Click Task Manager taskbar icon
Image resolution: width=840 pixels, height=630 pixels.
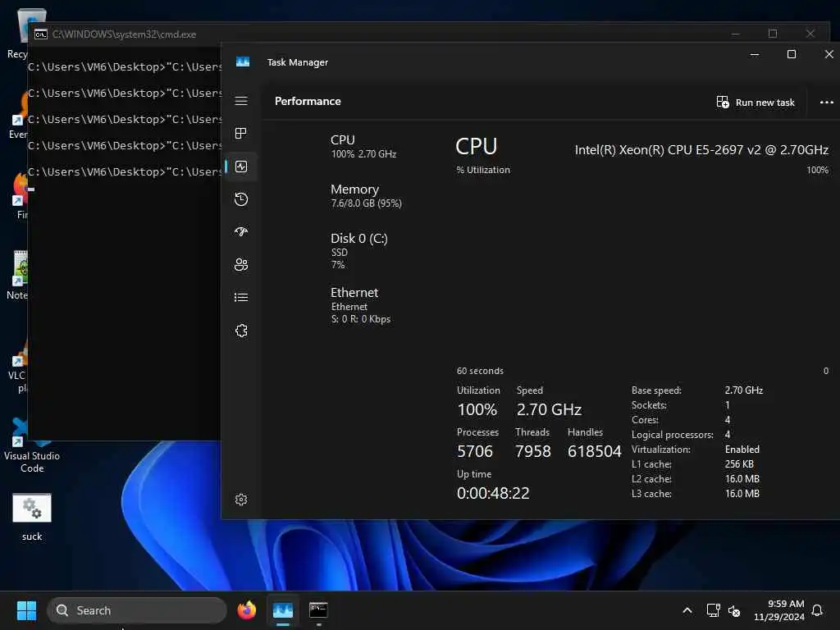[x=283, y=610]
